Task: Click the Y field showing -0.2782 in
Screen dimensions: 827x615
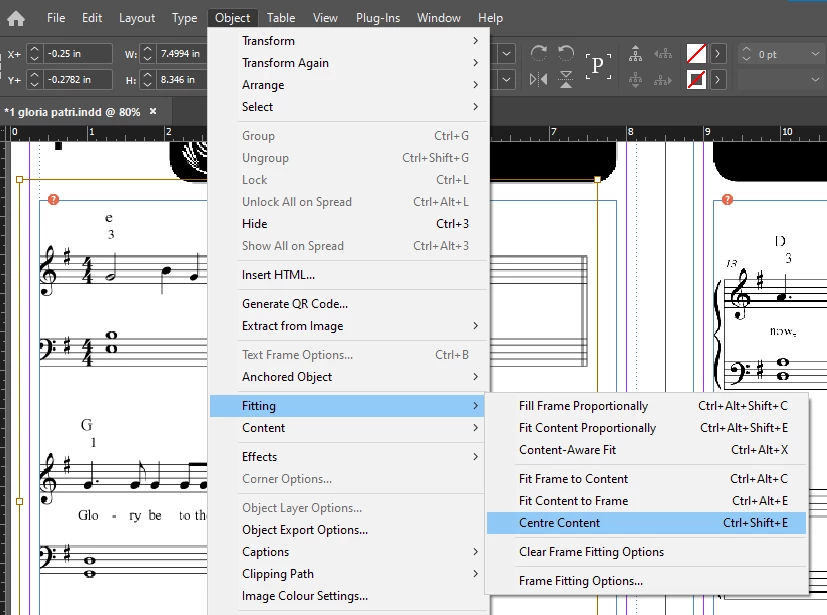Action: 78,79
